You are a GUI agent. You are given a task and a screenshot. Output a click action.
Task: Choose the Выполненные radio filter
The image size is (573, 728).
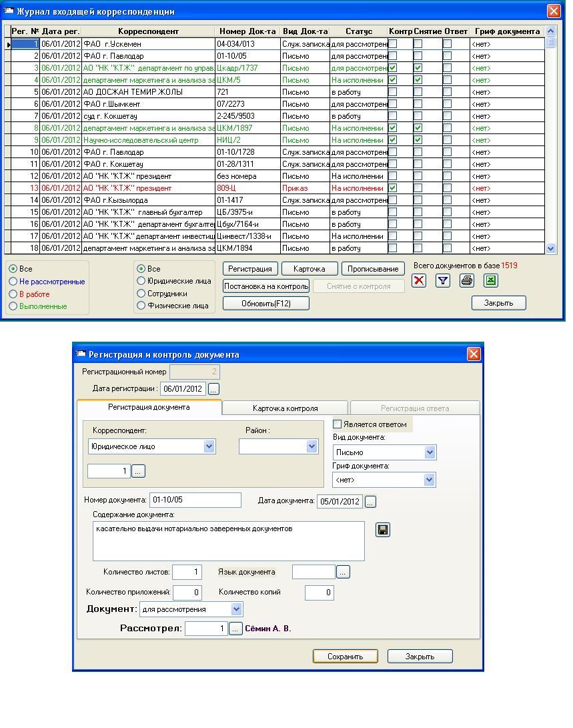pos(13,306)
